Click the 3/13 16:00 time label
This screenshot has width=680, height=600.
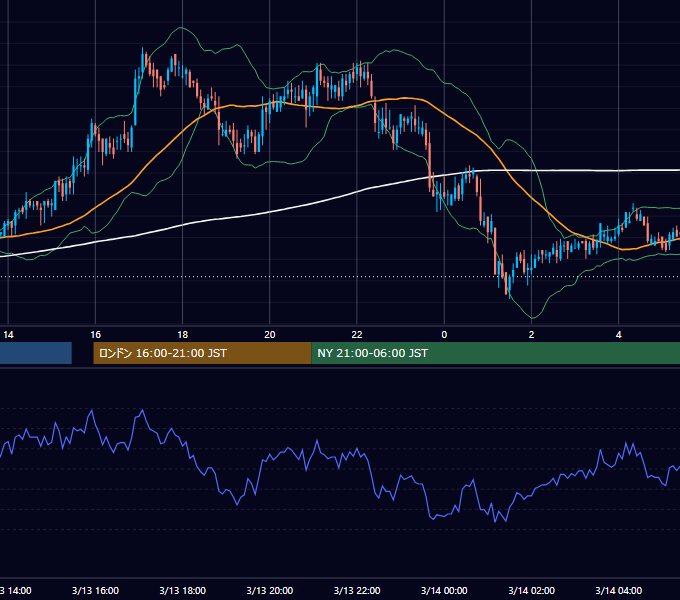click(95, 590)
